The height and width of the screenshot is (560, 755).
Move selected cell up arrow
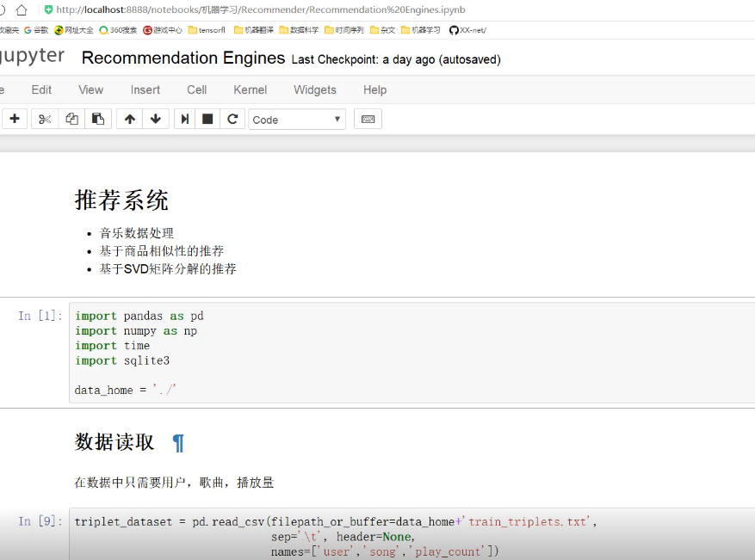(x=130, y=120)
